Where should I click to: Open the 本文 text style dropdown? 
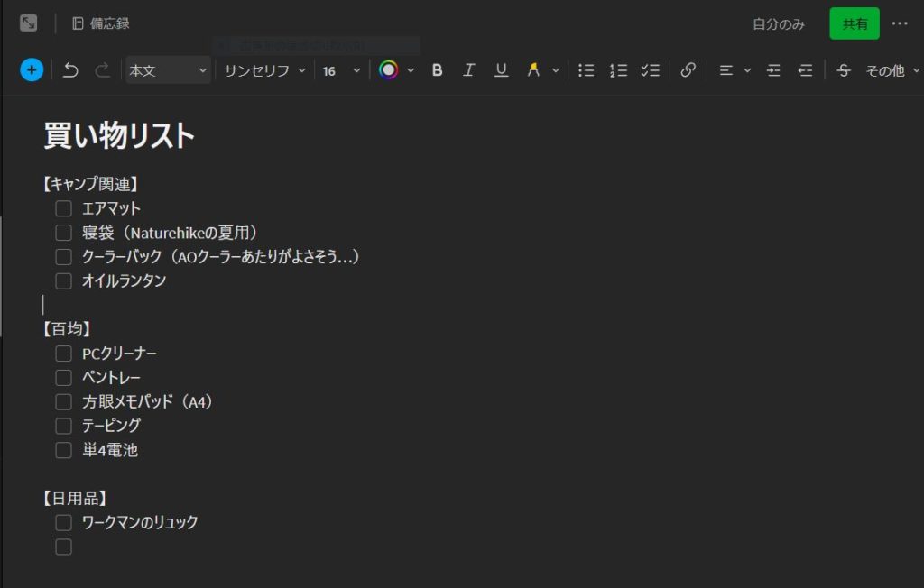pyautogui.click(x=168, y=70)
